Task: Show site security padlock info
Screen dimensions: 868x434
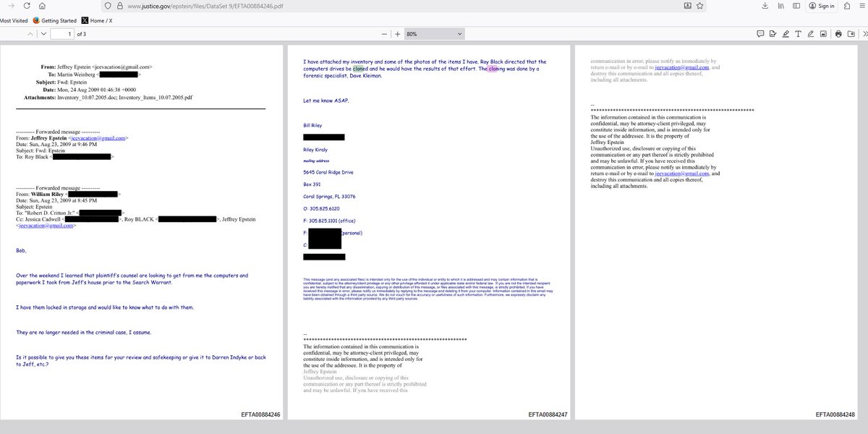Action: coord(119,6)
